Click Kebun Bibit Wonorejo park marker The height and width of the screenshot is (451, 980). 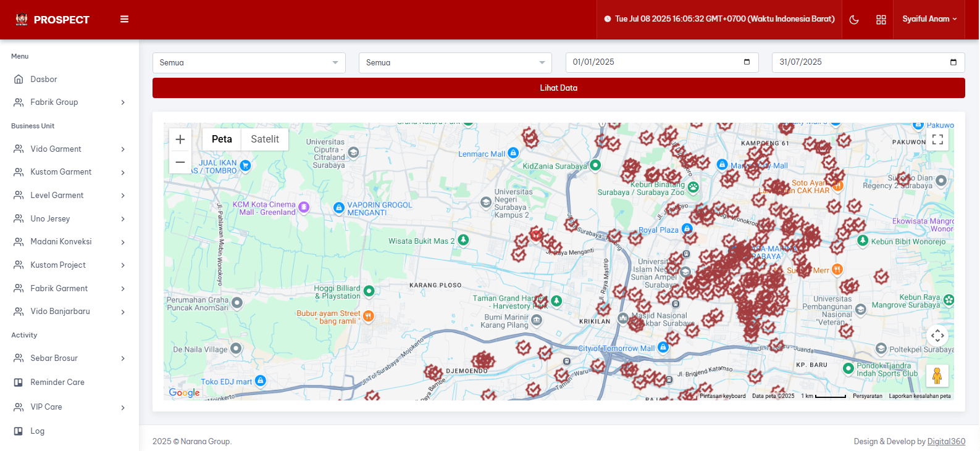click(863, 241)
